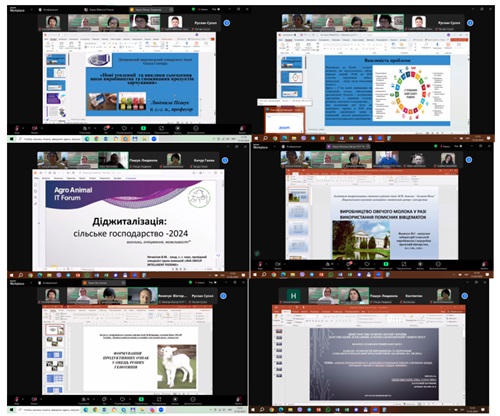Toggle video camera in bottom-left Zoom window

[34, 399]
